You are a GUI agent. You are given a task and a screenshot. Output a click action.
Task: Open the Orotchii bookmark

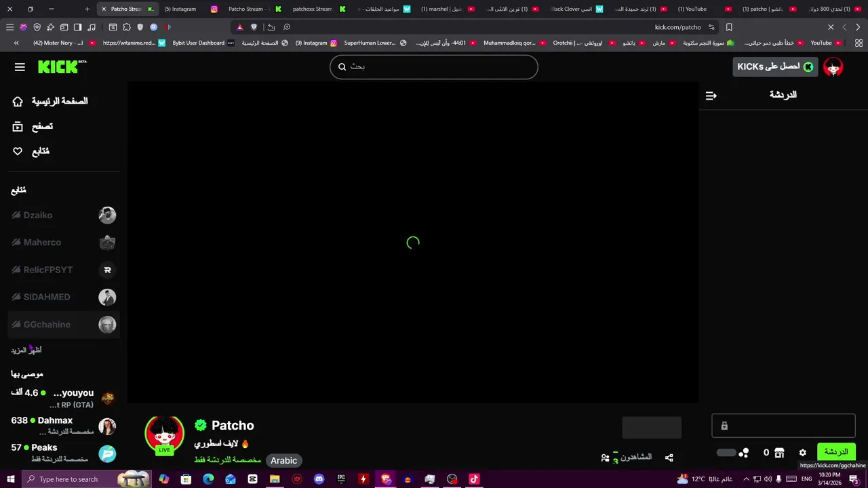[583, 43]
